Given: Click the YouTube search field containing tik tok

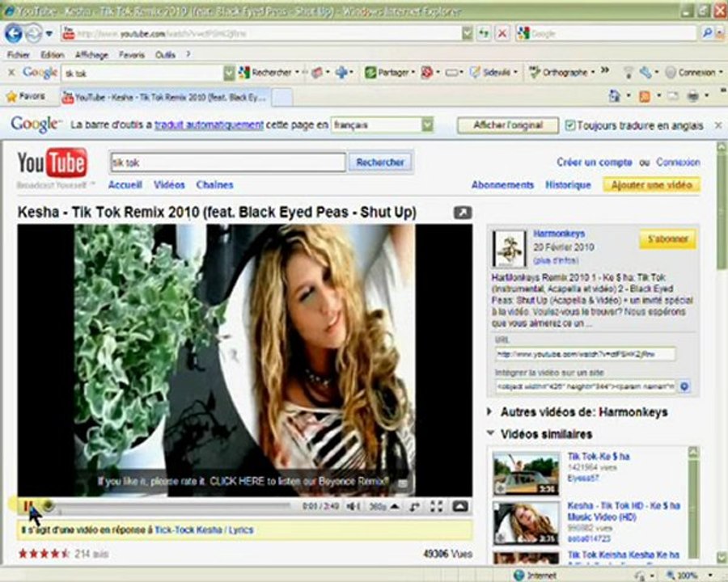Looking at the screenshot, I should [227, 162].
